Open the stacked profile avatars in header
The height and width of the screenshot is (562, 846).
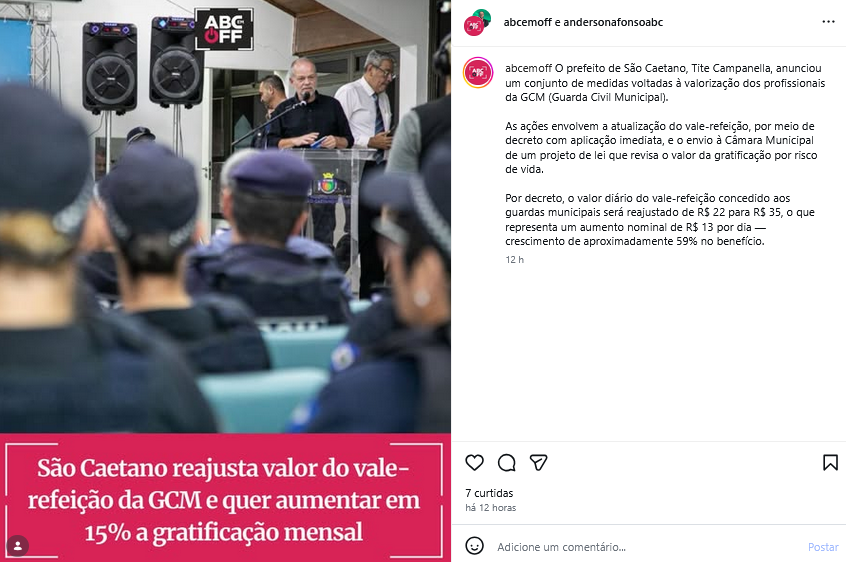pos(477,22)
